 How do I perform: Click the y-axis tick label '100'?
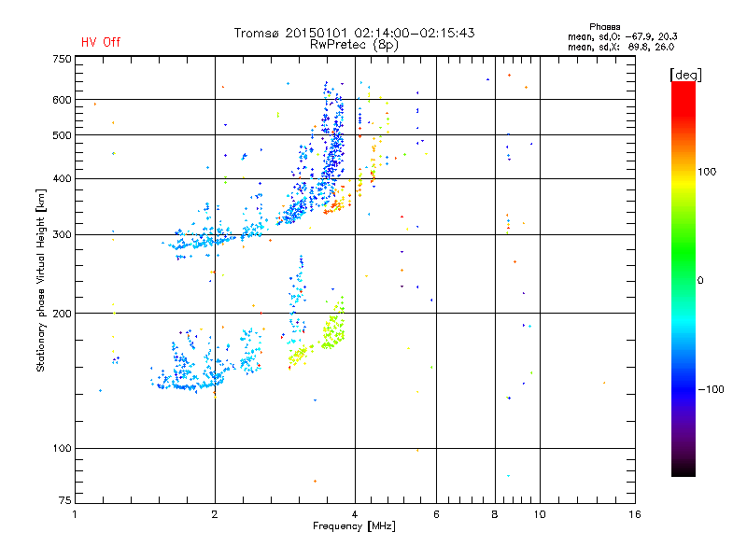pyautogui.click(x=62, y=448)
